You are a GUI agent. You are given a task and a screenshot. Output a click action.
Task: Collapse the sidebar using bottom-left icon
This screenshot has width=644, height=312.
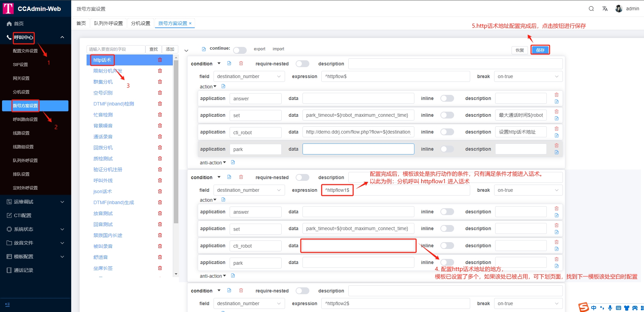pyautogui.click(x=8, y=304)
